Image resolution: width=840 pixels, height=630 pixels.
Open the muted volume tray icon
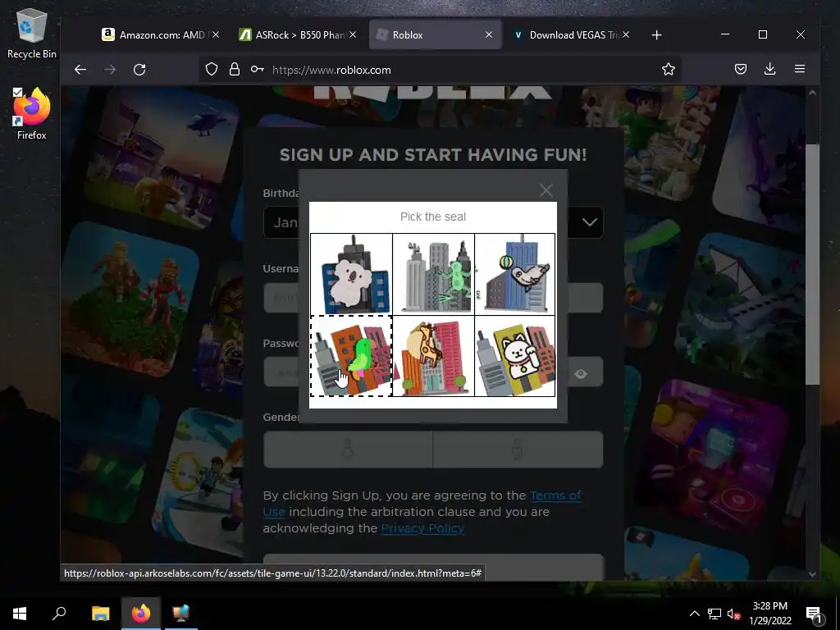tap(734, 614)
